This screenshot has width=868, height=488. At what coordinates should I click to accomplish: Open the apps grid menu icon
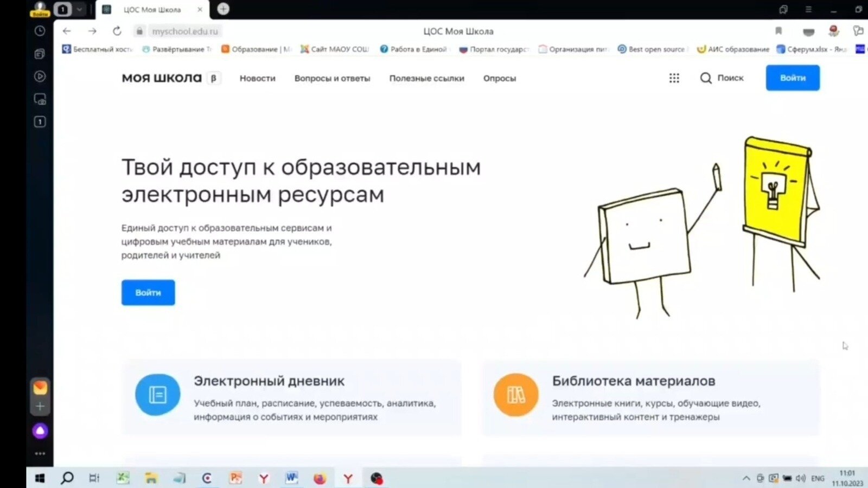(674, 78)
